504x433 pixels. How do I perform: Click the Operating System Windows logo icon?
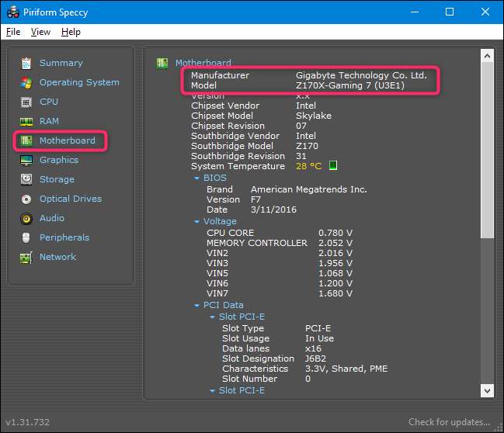pyautogui.click(x=26, y=82)
